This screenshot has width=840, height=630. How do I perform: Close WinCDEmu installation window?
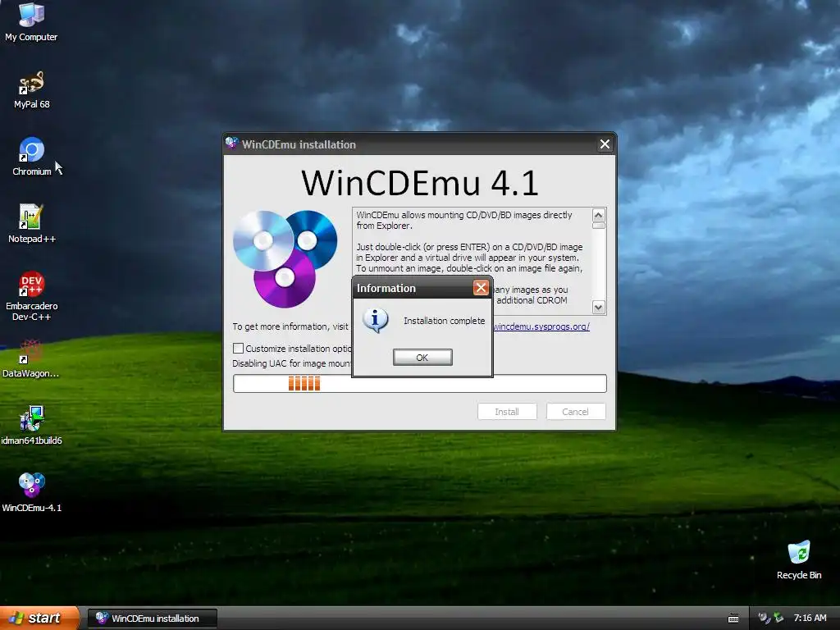605,144
